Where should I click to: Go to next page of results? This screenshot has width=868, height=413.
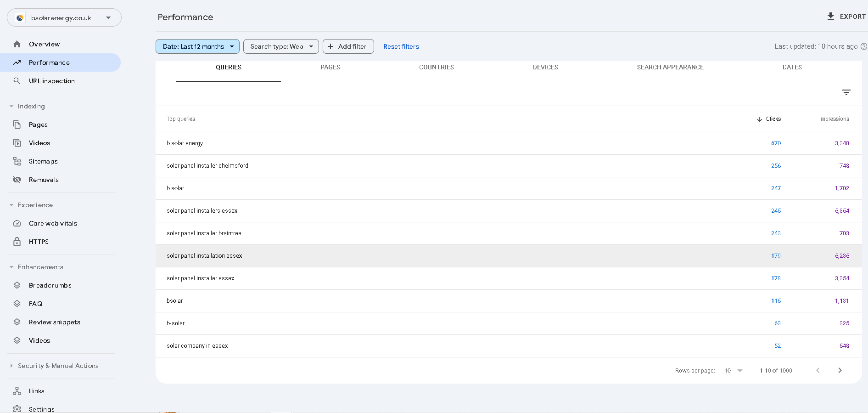click(x=840, y=370)
